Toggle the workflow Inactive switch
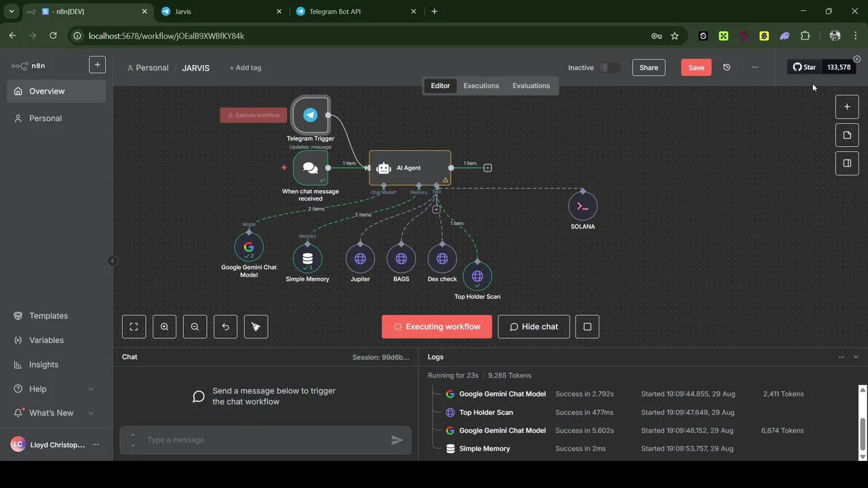Screen dimensions: 868x488 pyautogui.click(x=610, y=68)
